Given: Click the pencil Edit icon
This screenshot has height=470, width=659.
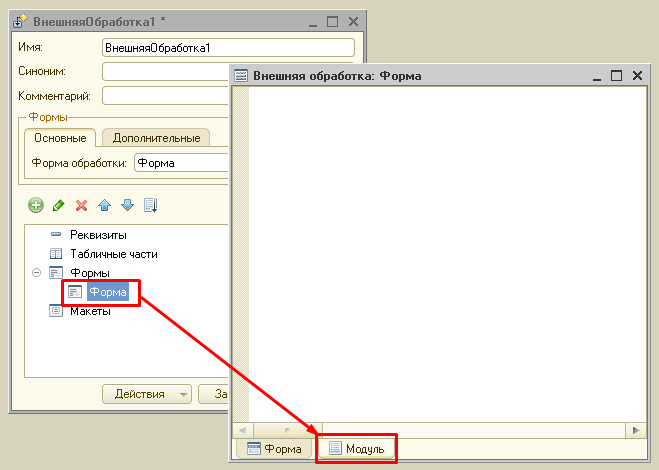Looking at the screenshot, I should point(58,206).
